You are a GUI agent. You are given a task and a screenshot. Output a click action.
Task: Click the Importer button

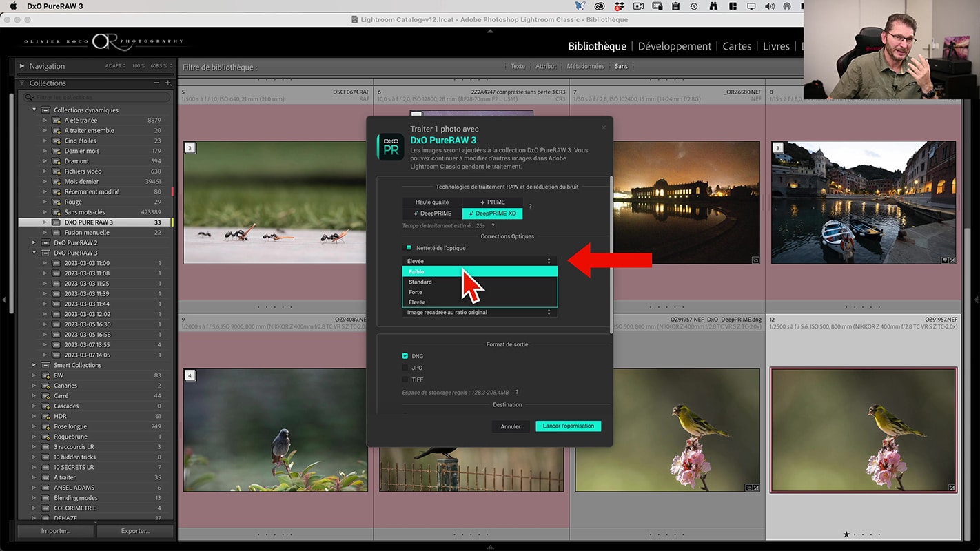pyautogui.click(x=56, y=531)
